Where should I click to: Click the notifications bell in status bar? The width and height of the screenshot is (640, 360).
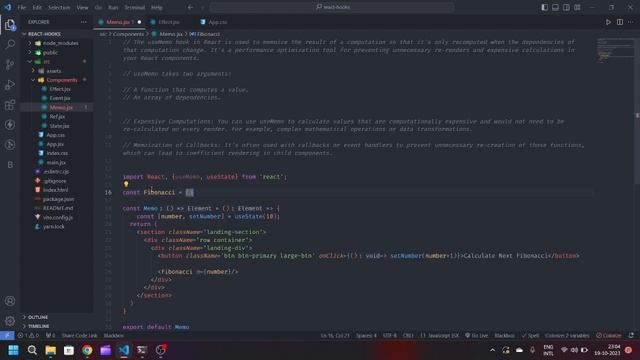[631, 336]
